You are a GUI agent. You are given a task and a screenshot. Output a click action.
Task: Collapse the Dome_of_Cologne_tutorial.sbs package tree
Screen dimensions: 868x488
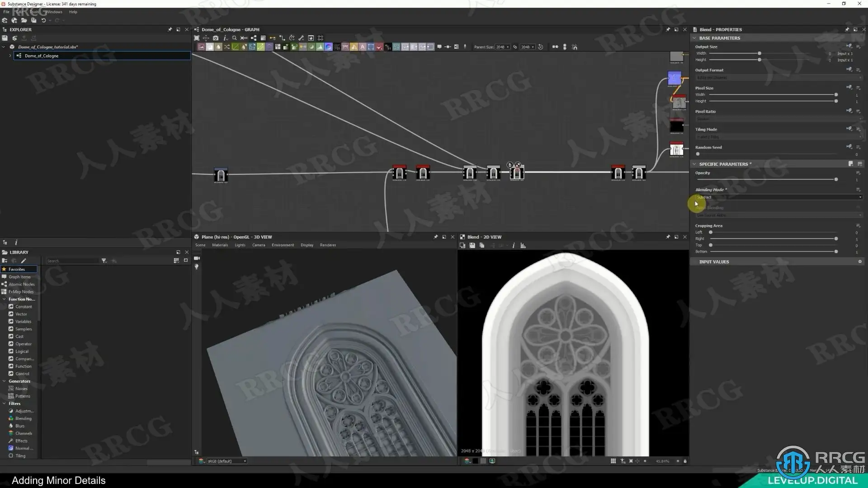point(4,47)
